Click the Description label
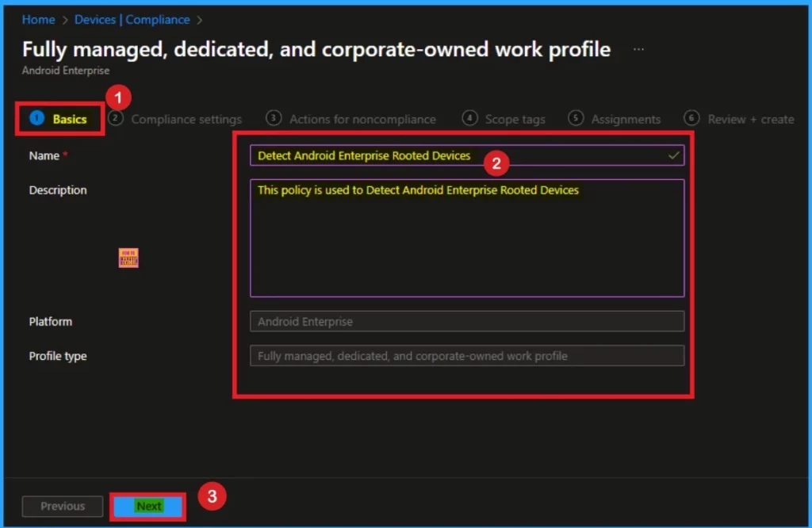Image resolution: width=812 pixels, height=528 pixels. click(x=58, y=190)
